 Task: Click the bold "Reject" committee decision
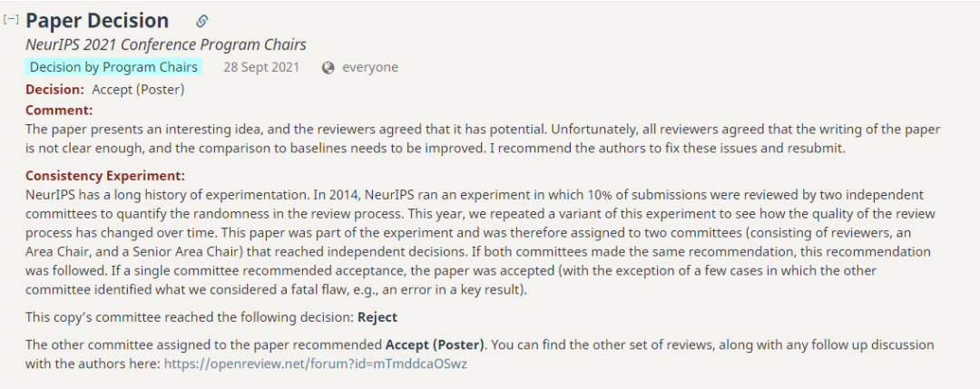(x=377, y=317)
